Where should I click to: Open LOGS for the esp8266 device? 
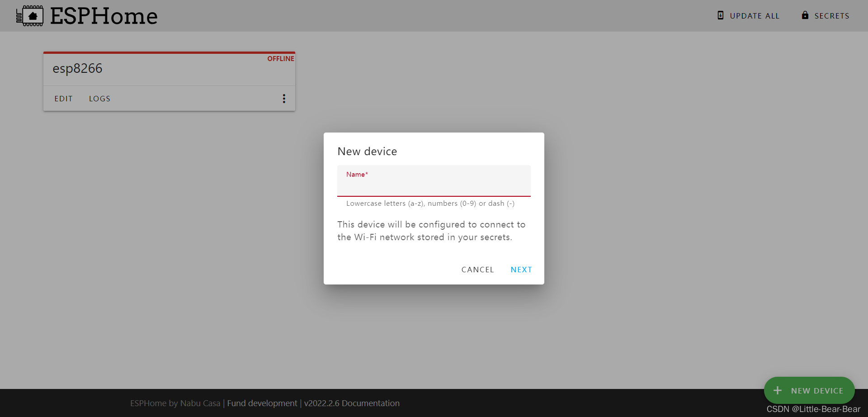pyautogui.click(x=99, y=98)
